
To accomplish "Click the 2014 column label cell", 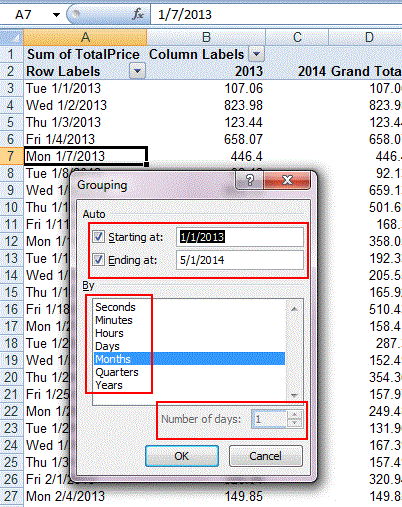I will [297, 71].
